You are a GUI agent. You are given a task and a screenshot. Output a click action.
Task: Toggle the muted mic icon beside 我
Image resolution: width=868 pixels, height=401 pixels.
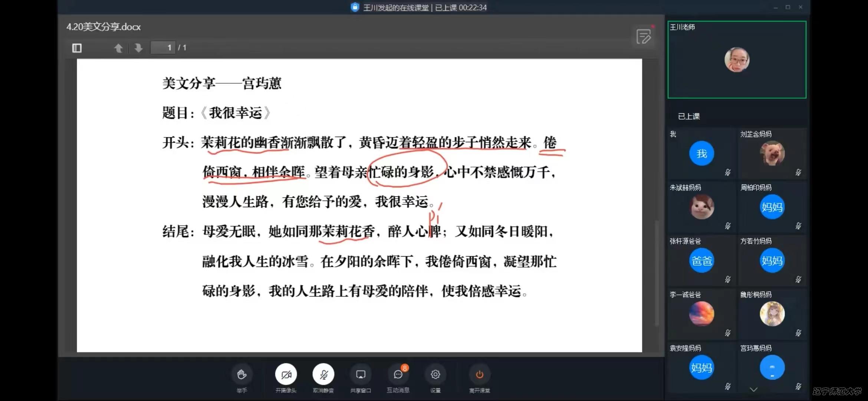click(728, 172)
